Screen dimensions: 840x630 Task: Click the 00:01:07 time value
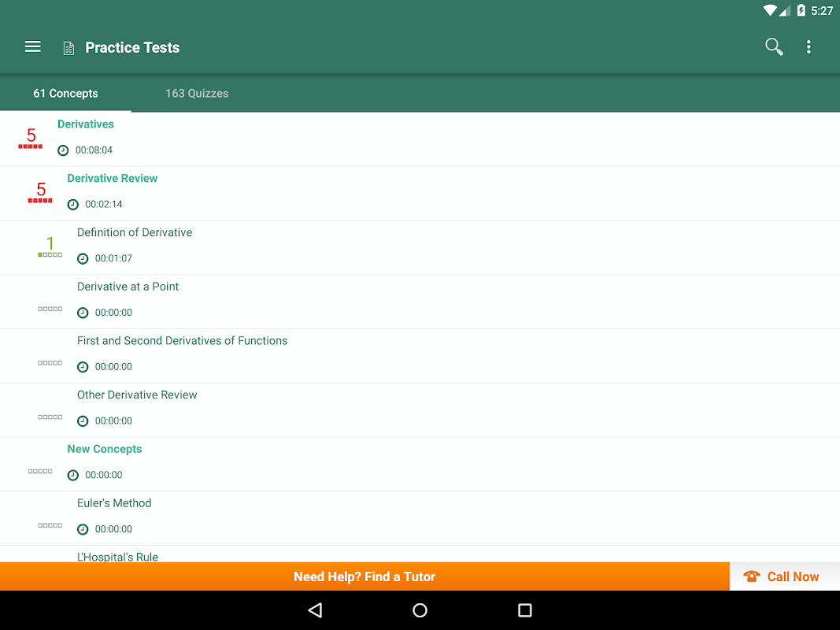click(x=113, y=258)
